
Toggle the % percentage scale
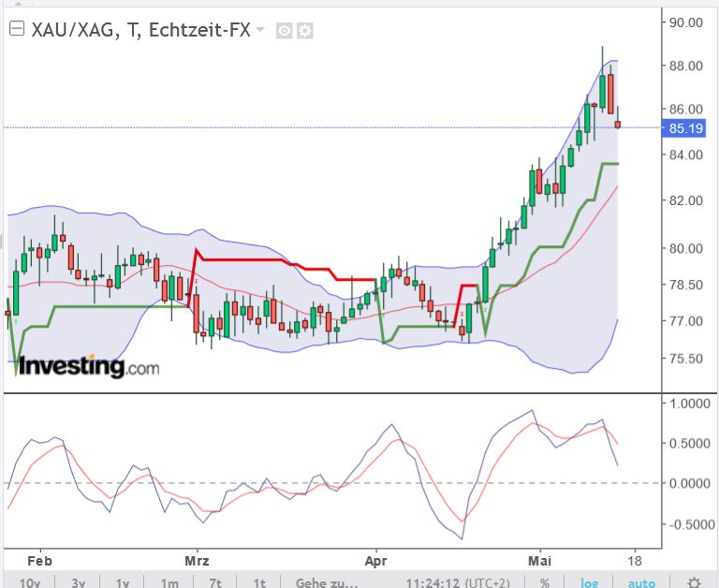click(x=544, y=583)
